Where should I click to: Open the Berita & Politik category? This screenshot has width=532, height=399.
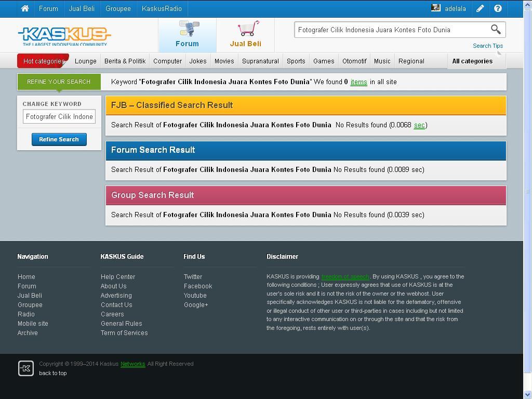tap(125, 61)
